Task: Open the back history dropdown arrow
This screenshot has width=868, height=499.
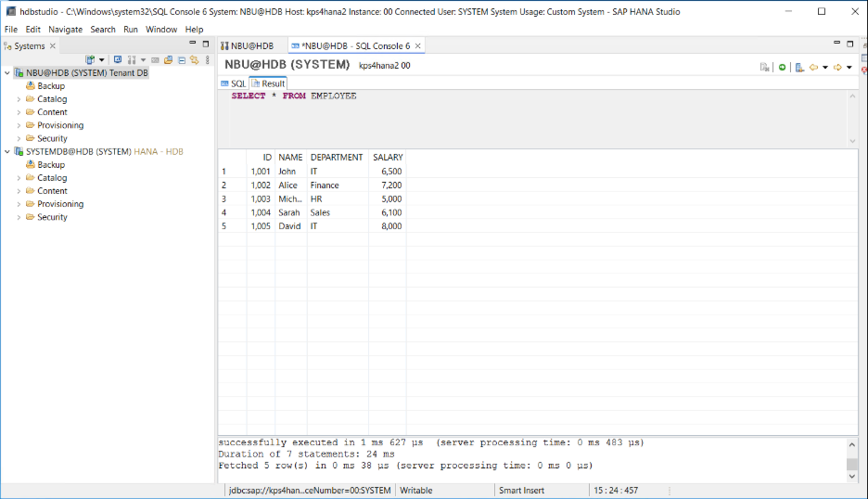Action: coord(824,68)
